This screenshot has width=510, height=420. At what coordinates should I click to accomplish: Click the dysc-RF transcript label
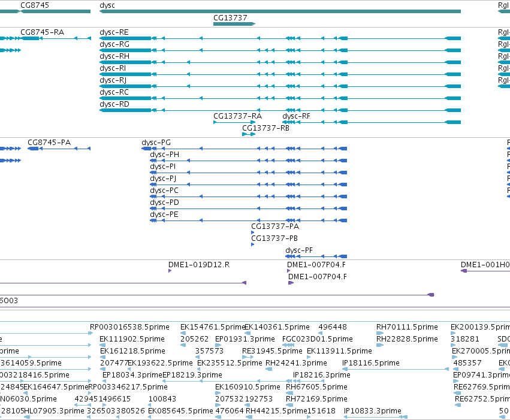point(296,116)
